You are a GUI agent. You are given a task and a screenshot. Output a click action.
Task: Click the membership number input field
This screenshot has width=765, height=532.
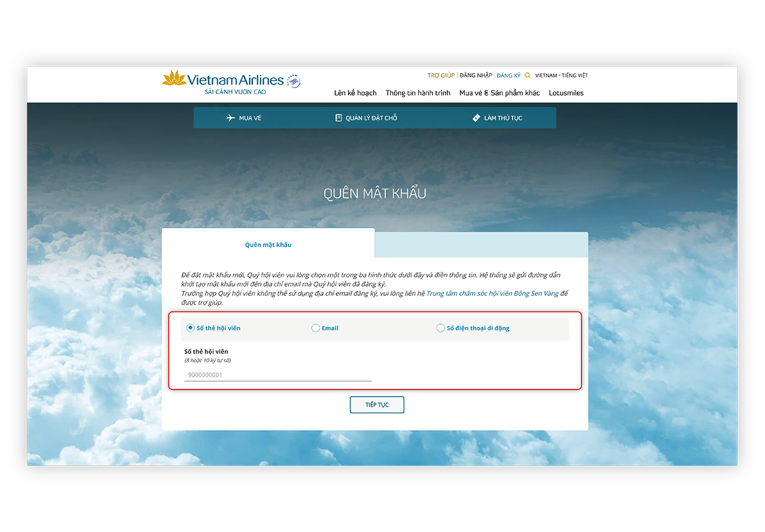277,374
